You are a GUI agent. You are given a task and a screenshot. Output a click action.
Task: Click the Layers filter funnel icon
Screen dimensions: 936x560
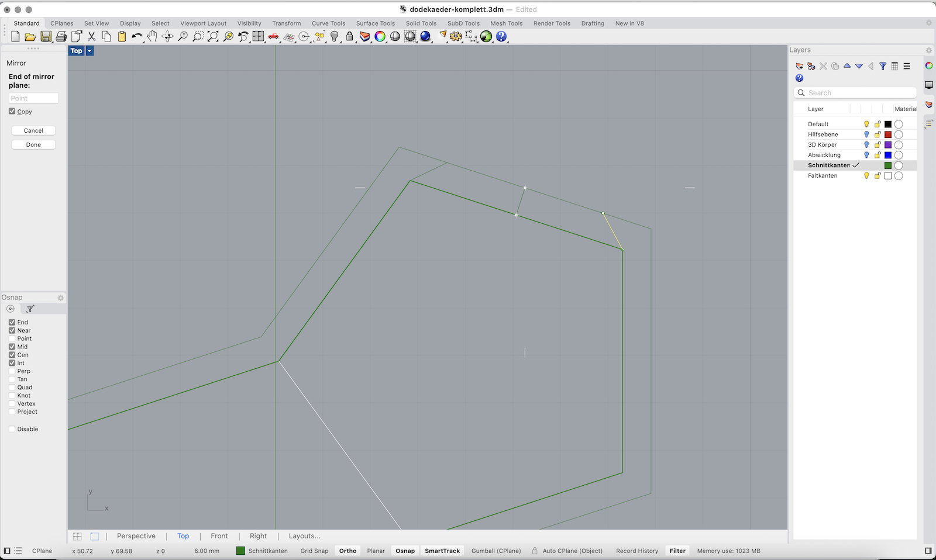883,66
